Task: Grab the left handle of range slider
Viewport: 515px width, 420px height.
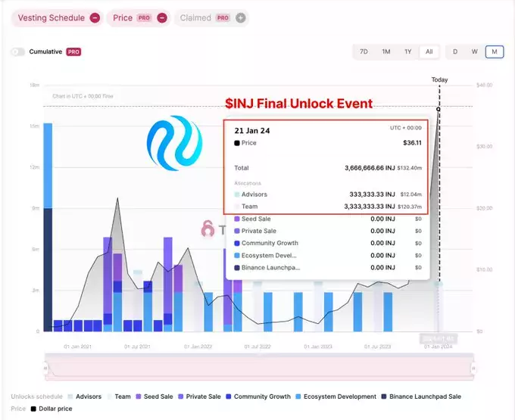Action: click(x=45, y=368)
